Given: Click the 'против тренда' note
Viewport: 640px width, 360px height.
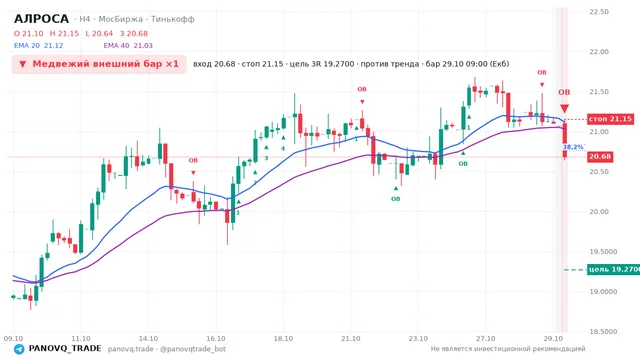Looking at the screenshot, I should pyautogui.click(x=390, y=64).
